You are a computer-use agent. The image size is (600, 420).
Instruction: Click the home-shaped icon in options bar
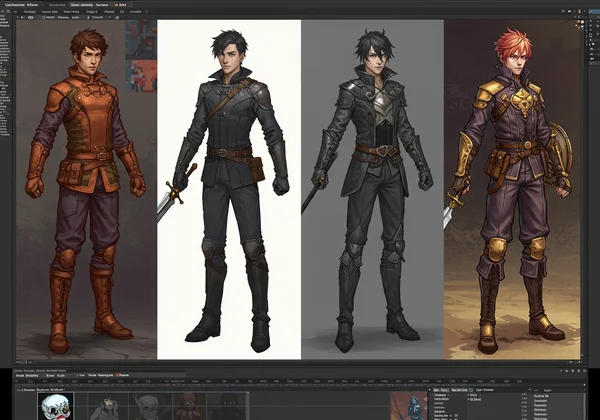pos(117,17)
